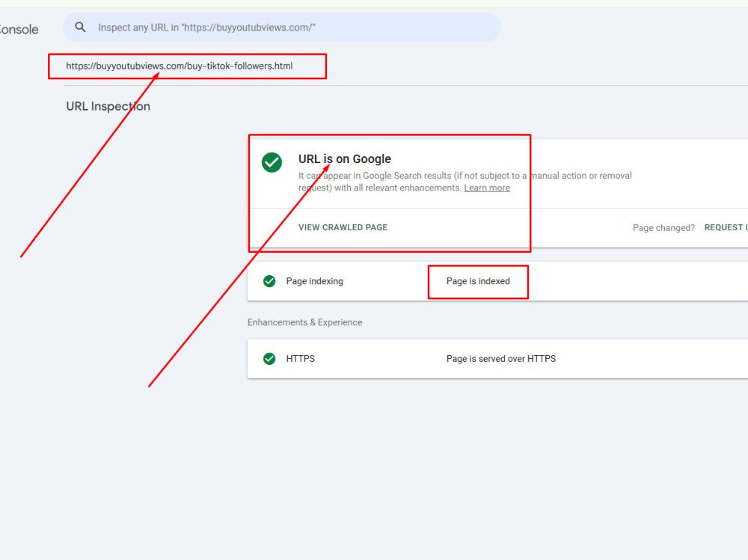Click the URL is on Google title
The width and height of the screenshot is (748, 560).
pos(344,159)
